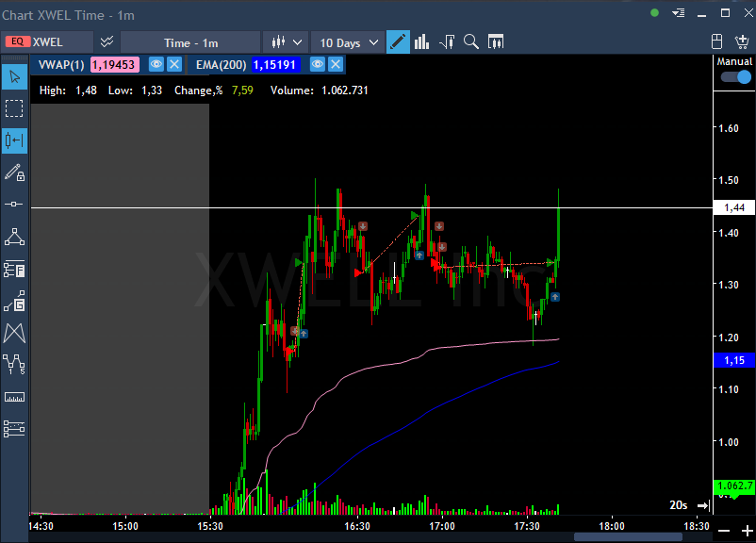756x543 pixels.
Task: Click the EQ badge next to XWEL
Action: pyautogui.click(x=18, y=42)
